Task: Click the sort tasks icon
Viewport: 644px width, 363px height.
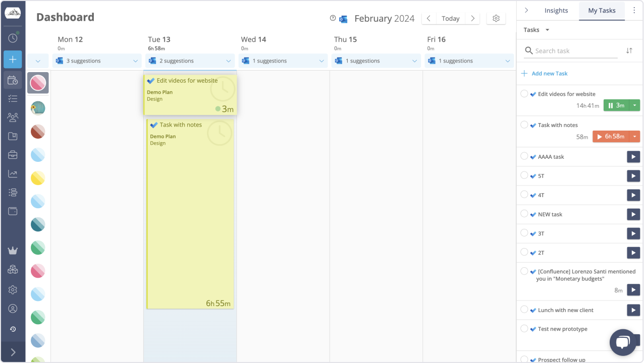Action: 629,50
